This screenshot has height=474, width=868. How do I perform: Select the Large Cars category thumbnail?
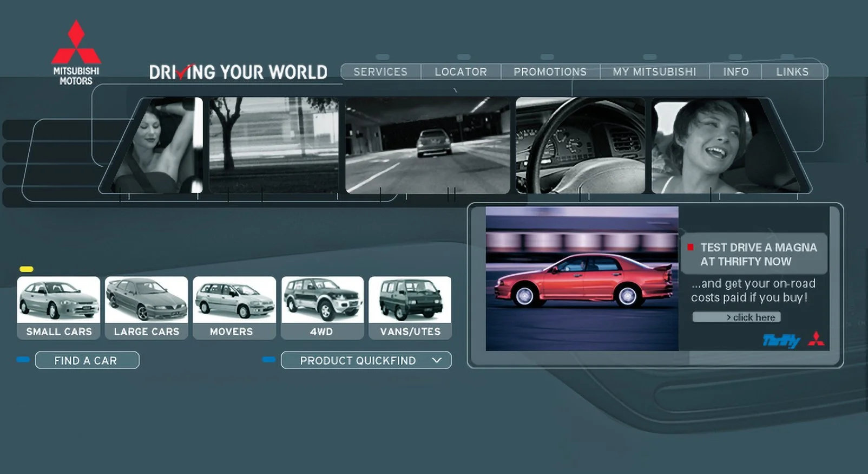(147, 308)
